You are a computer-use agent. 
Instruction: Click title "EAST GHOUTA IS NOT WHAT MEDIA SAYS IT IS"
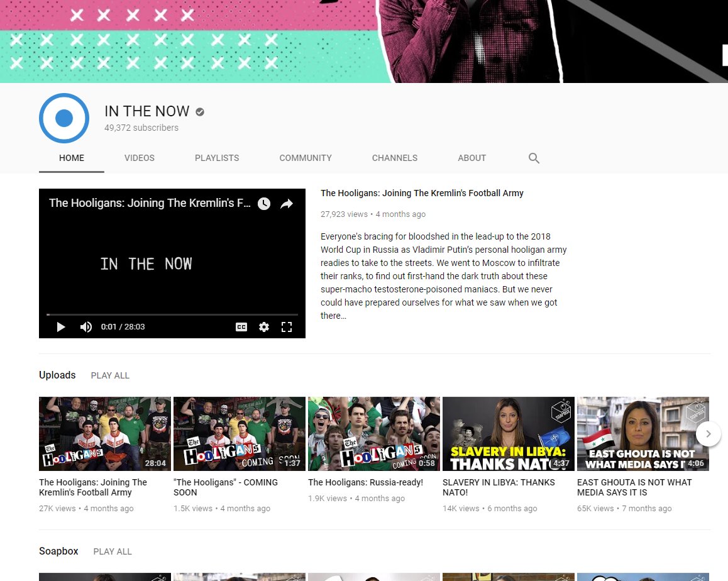(634, 487)
